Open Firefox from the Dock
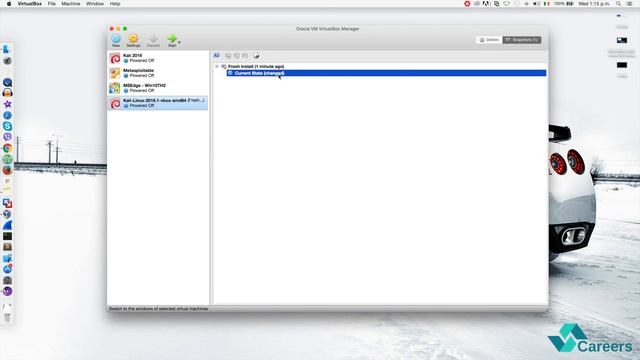This screenshot has height=360, width=640. 7,170
